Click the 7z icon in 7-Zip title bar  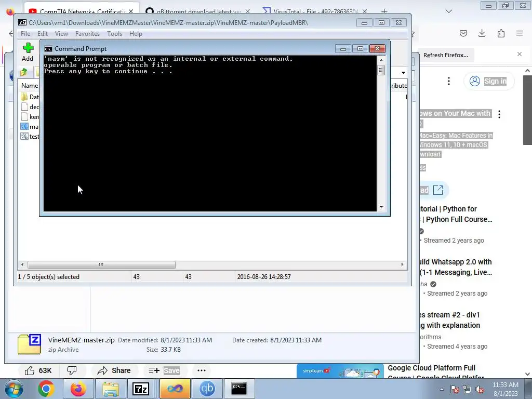tap(22, 22)
